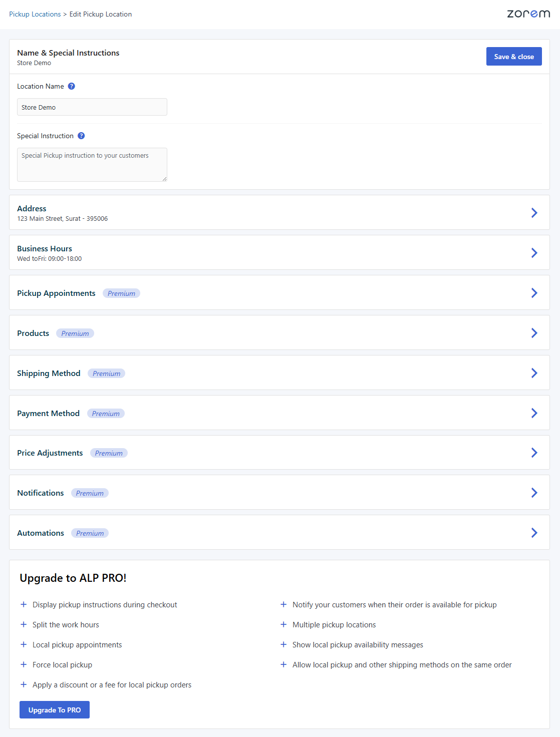
Task: Expand Pickup Appointments section chevron
Action: (534, 293)
